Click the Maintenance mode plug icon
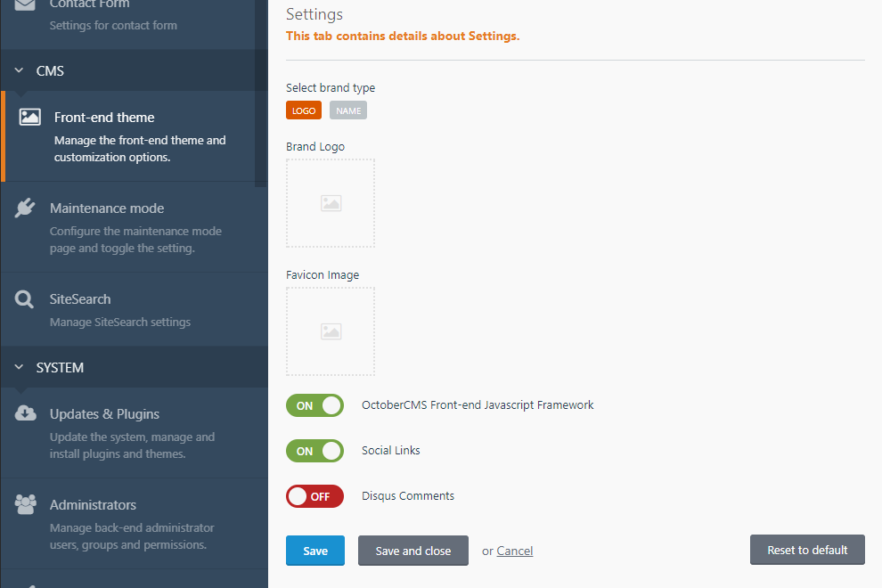The width and height of the screenshot is (882, 588). click(x=25, y=208)
